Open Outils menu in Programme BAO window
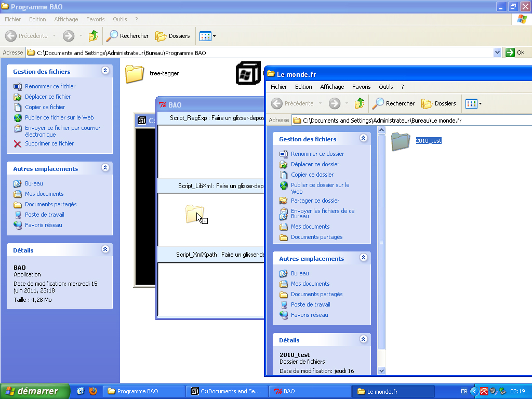Viewport: 532px width, 399px height. coord(120,19)
